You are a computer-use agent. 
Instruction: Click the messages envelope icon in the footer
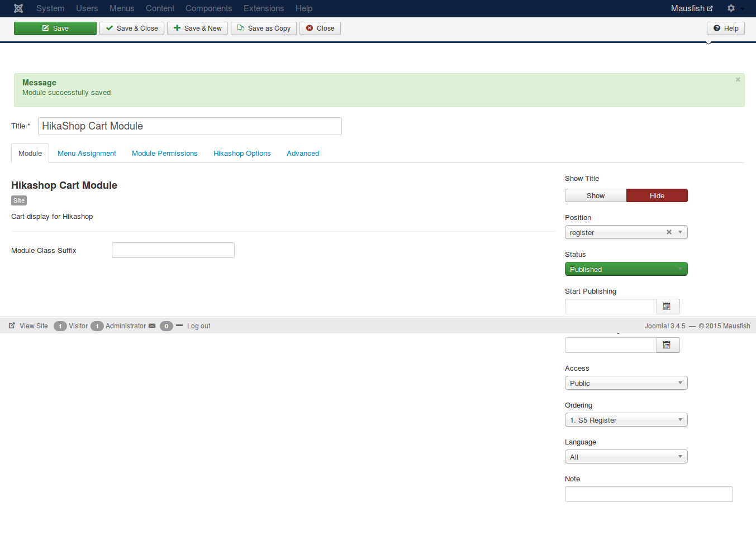pos(152,326)
